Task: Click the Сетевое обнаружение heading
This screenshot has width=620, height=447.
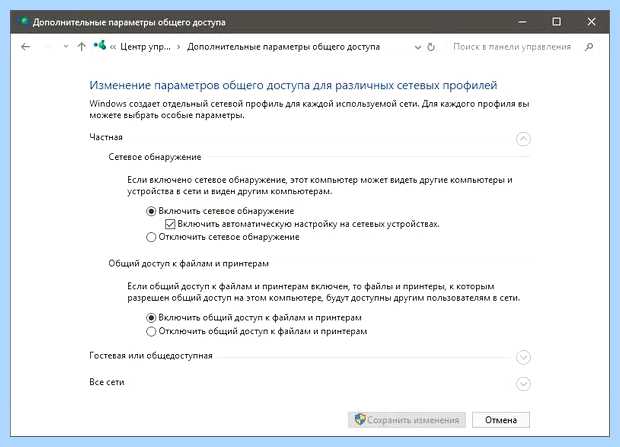Action: (x=155, y=157)
